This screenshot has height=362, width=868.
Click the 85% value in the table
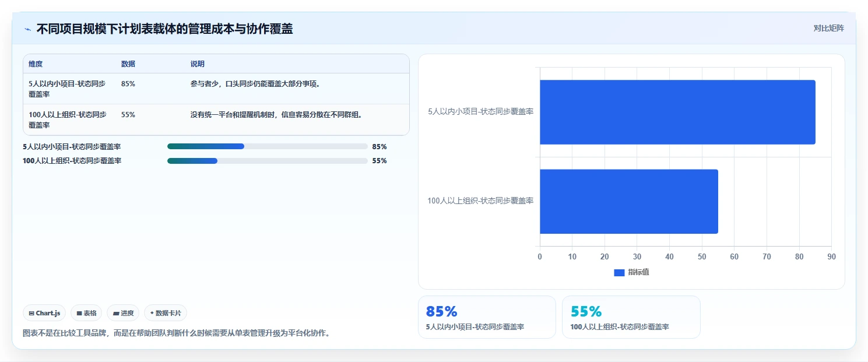[128, 84]
